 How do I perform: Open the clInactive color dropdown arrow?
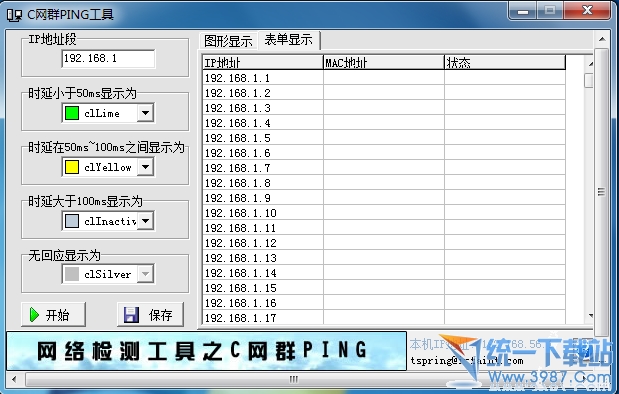(146, 221)
